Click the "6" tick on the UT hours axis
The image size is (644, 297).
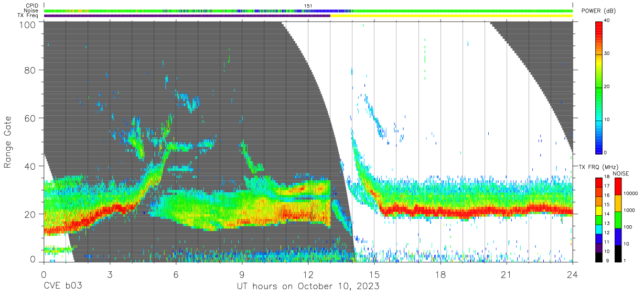click(176, 274)
